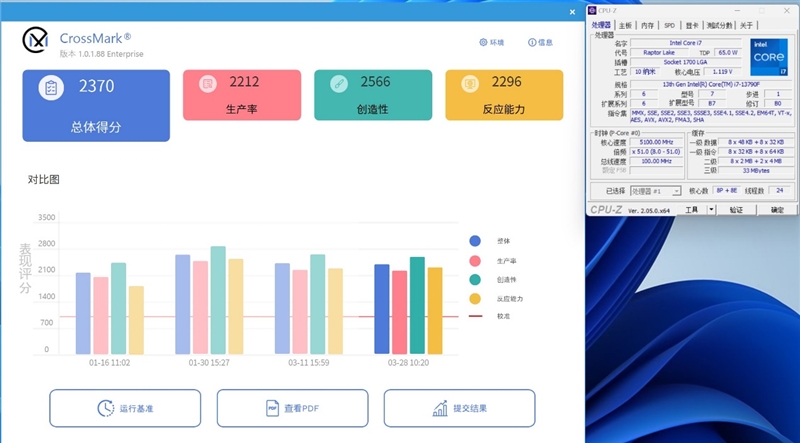The width and height of the screenshot is (800, 443).
Task: Click the clipboard icon on the 总体得分 card
Action: click(51, 88)
